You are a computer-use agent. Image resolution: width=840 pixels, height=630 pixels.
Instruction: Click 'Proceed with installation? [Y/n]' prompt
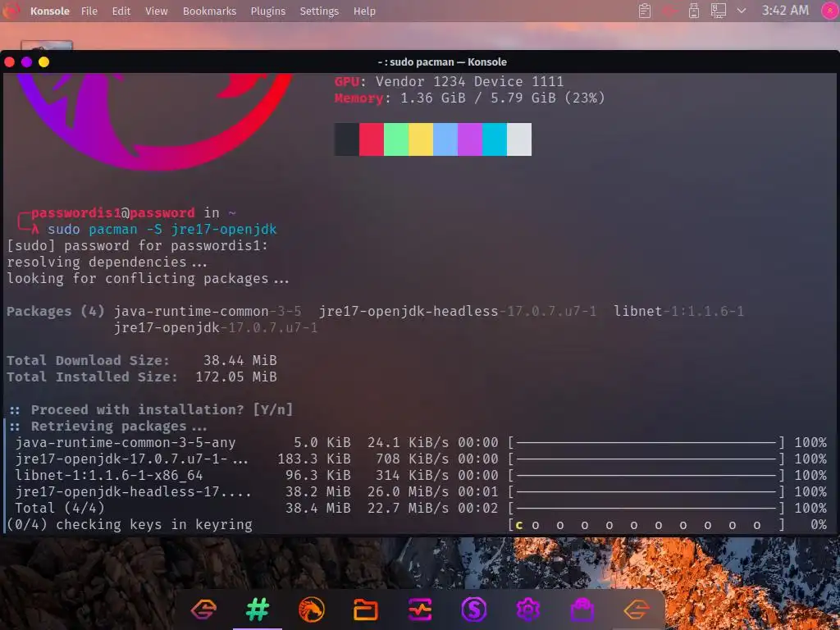click(162, 410)
